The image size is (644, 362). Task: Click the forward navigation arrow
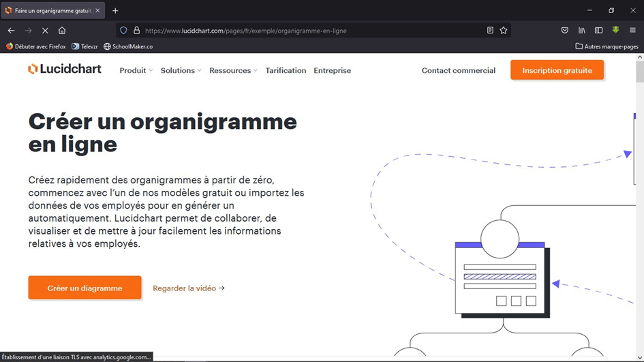[x=28, y=31]
